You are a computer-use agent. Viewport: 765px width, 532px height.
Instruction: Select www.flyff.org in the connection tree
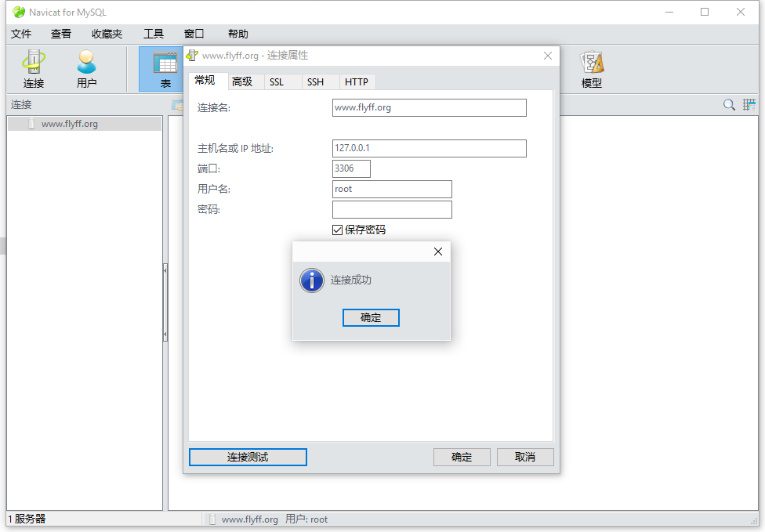(x=85, y=124)
